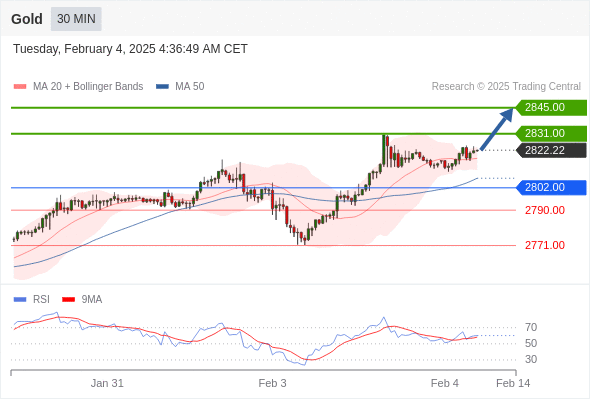
Task: Click the Feb 14 date axis label
Action: pos(513,383)
